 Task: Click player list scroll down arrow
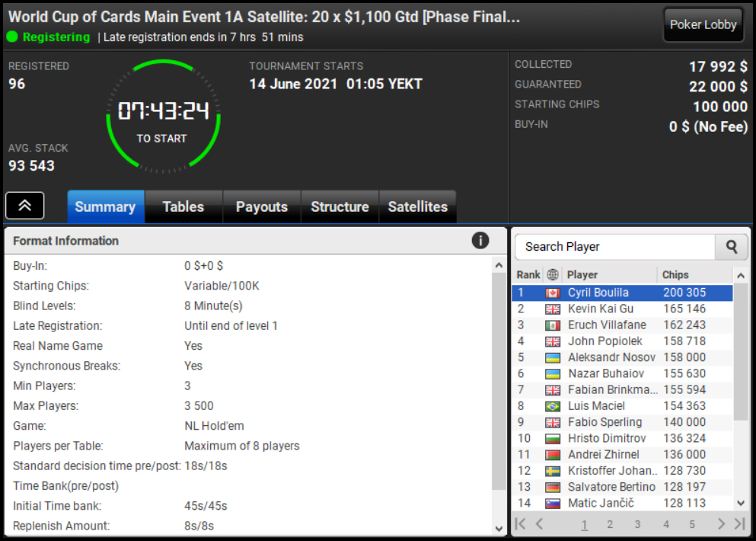click(741, 503)
